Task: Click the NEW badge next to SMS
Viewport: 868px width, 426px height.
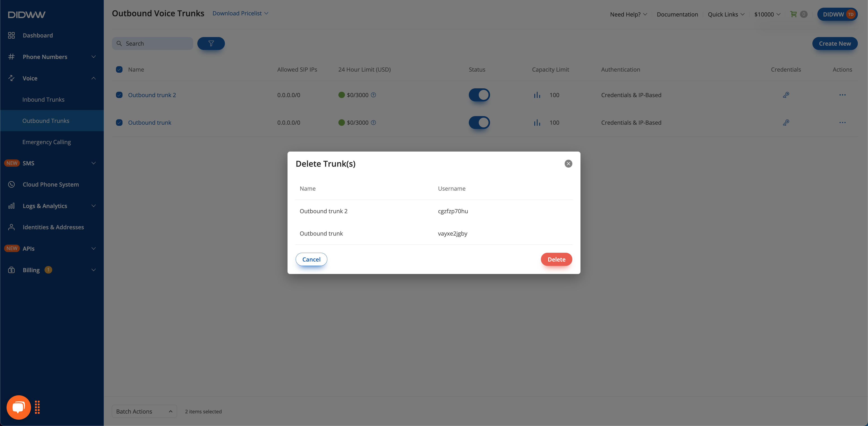Action: [x=12, y=163]
